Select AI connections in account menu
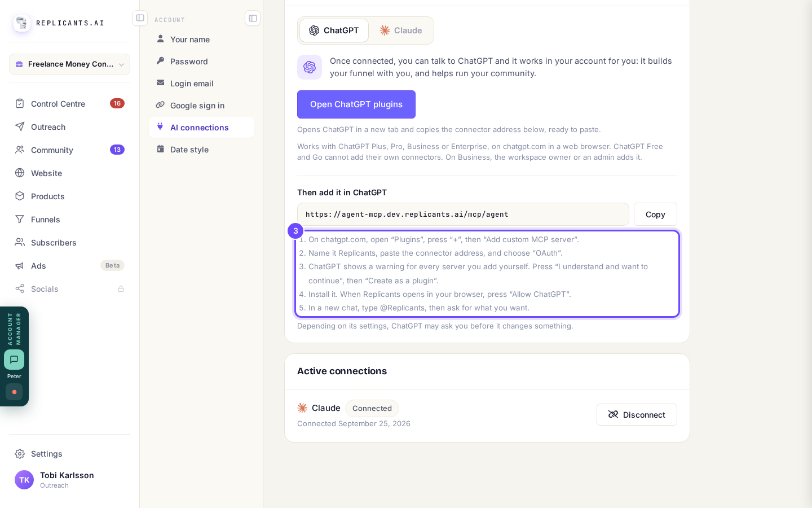 coord(201,127)
